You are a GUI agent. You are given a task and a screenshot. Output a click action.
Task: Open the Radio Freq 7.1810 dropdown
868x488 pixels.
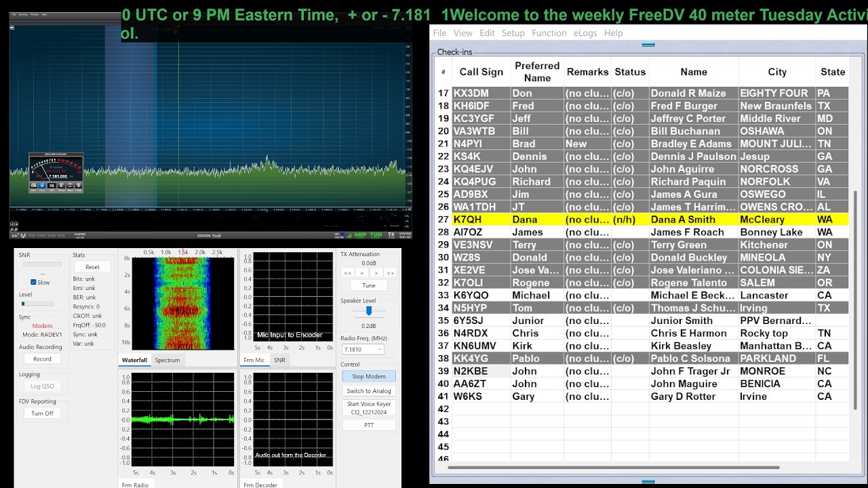(x=363, y=349)
